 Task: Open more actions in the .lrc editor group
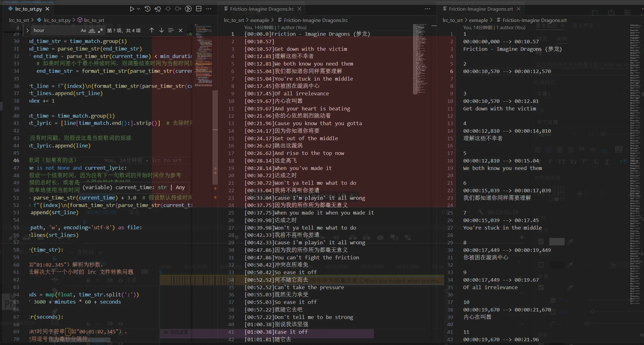point(427,9)
